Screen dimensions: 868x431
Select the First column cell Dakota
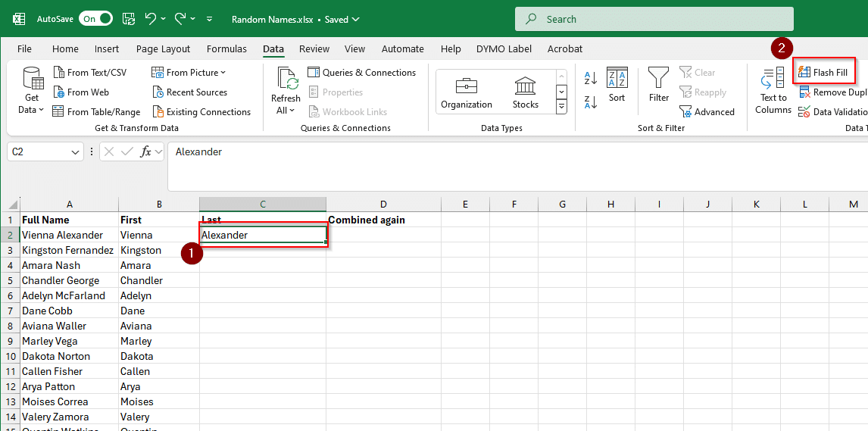159,356
